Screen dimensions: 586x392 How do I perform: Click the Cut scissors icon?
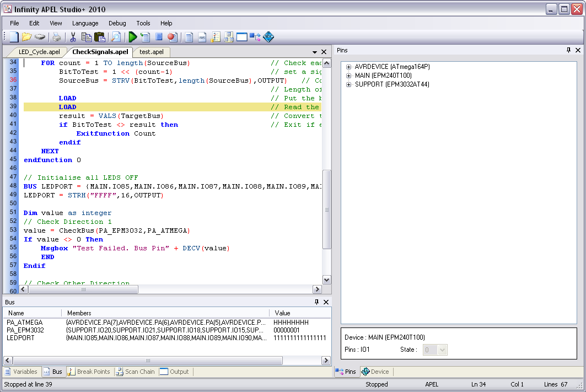[73, 37]
